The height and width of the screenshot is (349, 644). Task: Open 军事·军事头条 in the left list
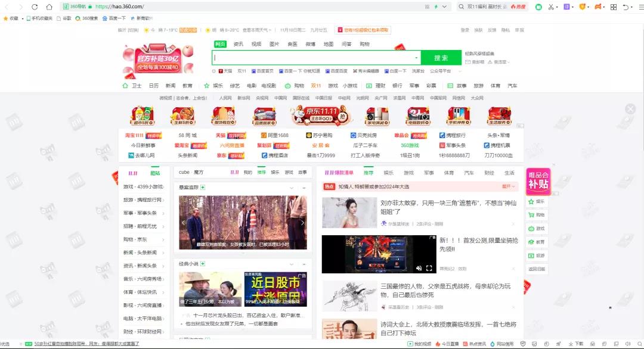tap(140, 213)
